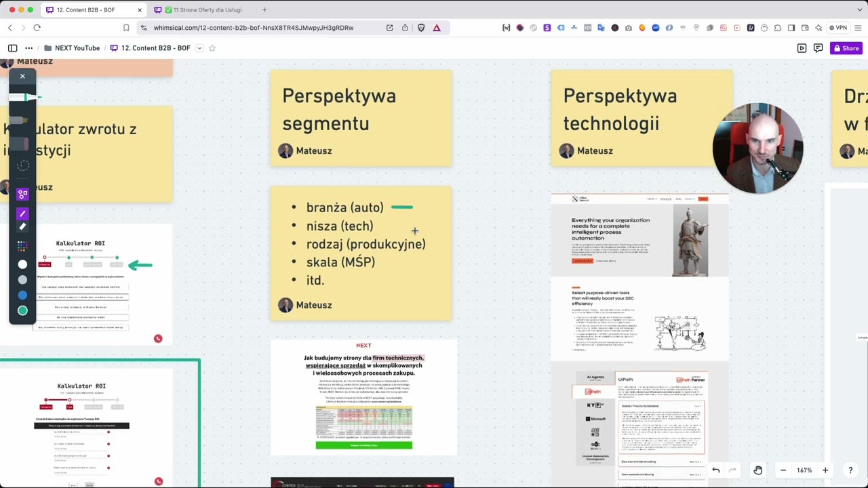Click the "nisza (tech)" bullet text
The height and width of the screenshot is (488, 868).
(339, 226)
